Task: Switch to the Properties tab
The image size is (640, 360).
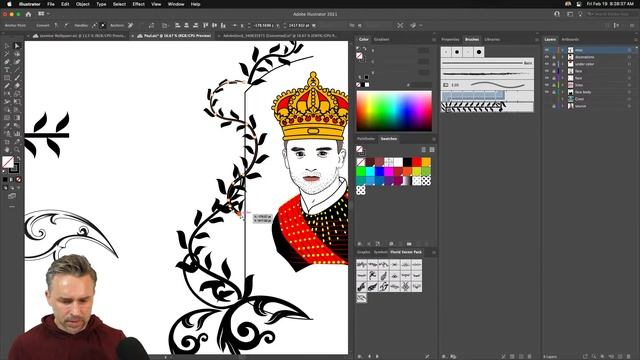Action: tap(450, 40)
